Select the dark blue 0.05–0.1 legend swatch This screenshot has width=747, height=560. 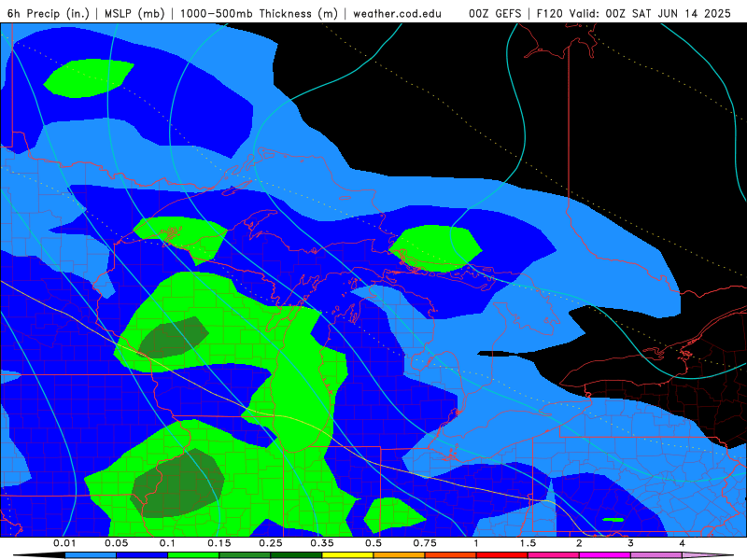[x=142, y=555]
